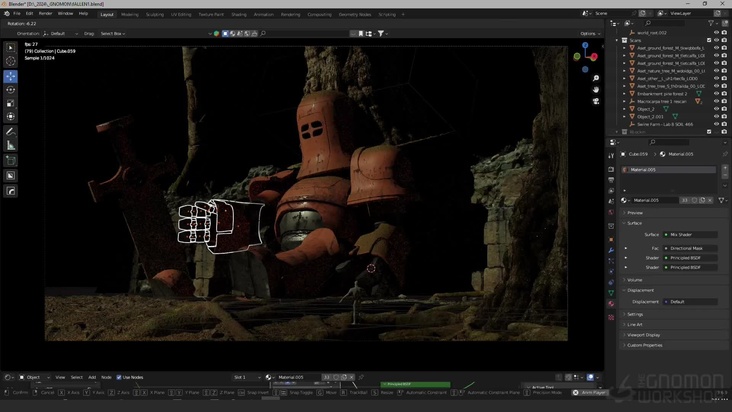Open the Render properties tab
732x412 pixels.
[x=611, y=169]
